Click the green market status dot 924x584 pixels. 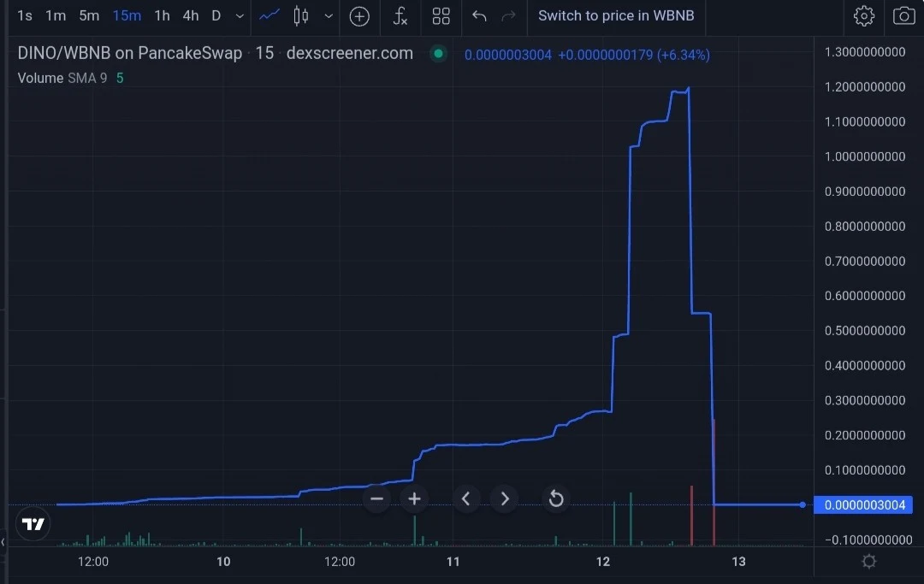point(438,54)
